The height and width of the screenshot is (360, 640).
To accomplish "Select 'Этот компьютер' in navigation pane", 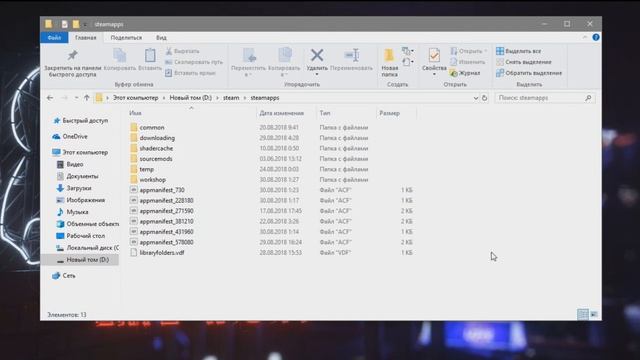I will [x=80, y=152].
